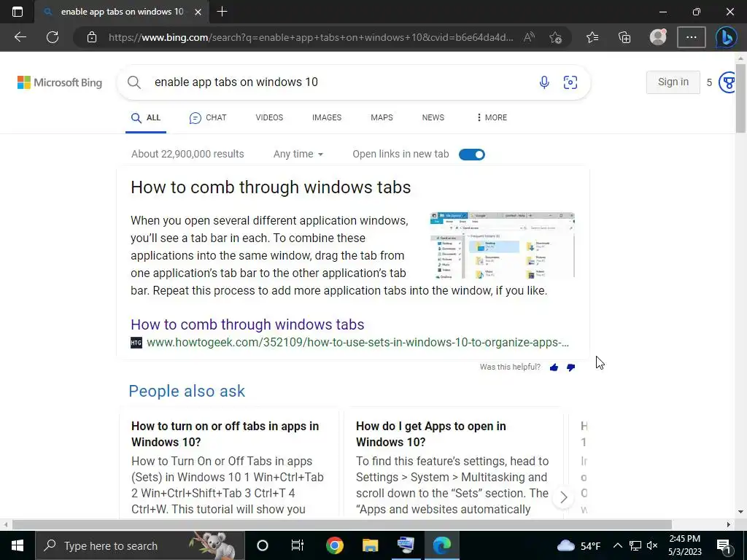The width and height of the screenshot is (747, 560).
Task: Open the Any time filter dropdown
Action: (298, 155)
